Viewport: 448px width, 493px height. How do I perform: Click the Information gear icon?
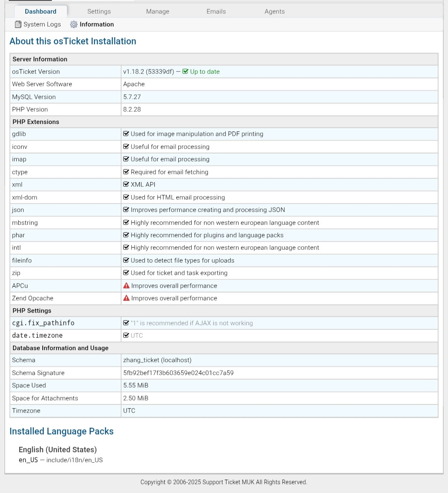74,24
